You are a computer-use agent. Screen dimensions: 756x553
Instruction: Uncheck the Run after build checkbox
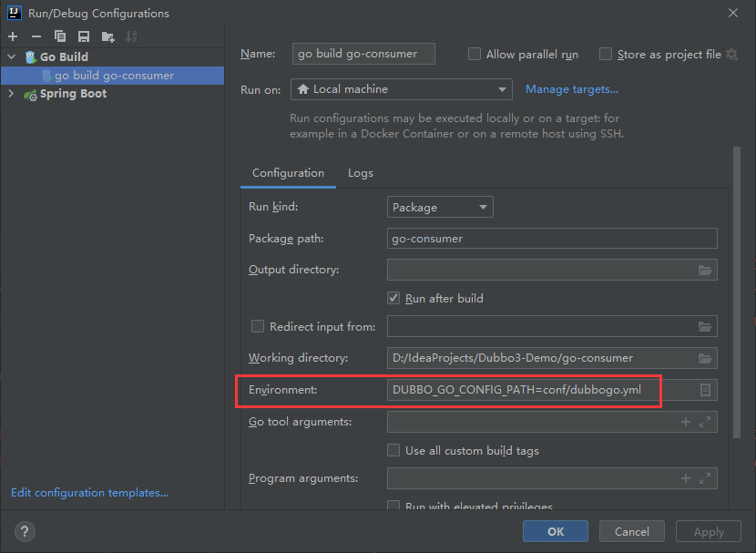coord(393,298)
